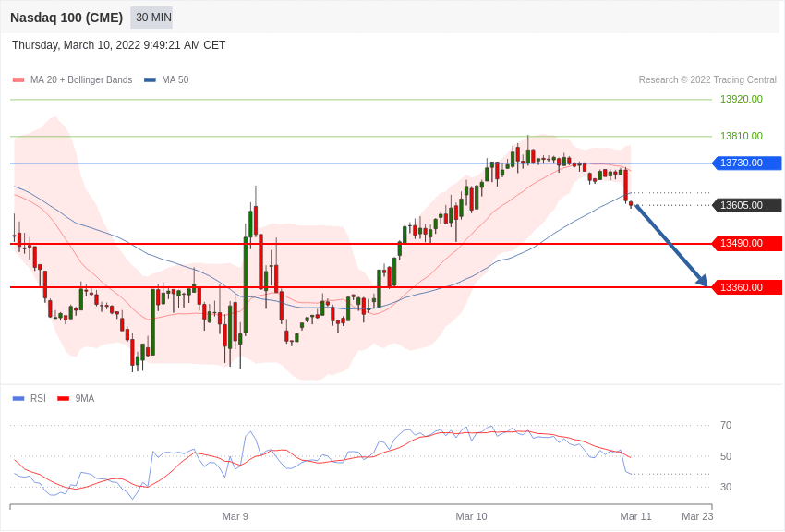Click the RSI 70 level label

(x=726, y=426)
